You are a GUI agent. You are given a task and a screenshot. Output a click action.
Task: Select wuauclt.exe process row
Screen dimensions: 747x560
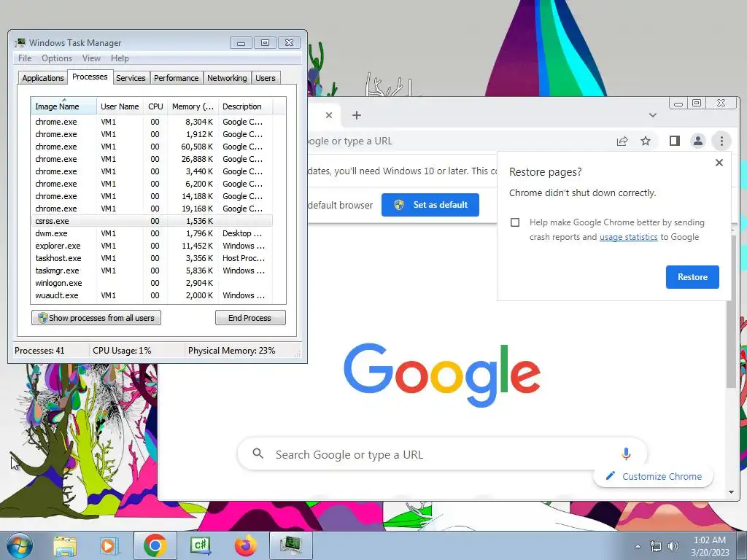click(152, 295)
